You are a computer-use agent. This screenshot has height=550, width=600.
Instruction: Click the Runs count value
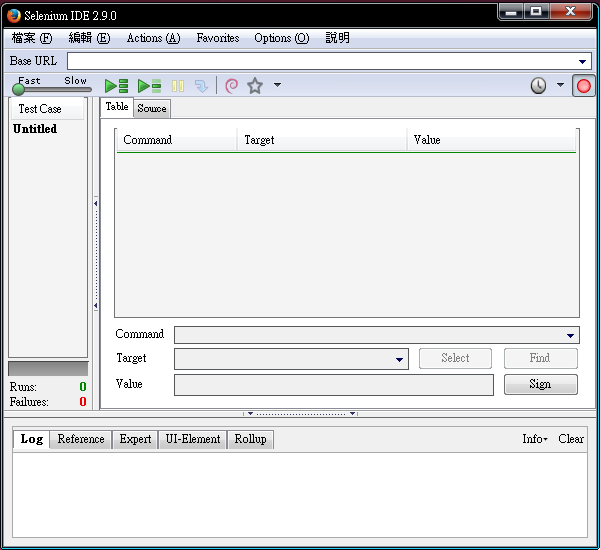83,387
